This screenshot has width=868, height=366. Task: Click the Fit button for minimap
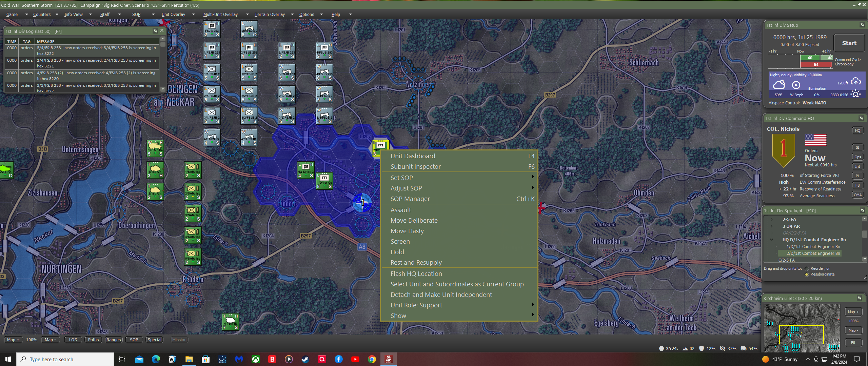pos(853,343)
